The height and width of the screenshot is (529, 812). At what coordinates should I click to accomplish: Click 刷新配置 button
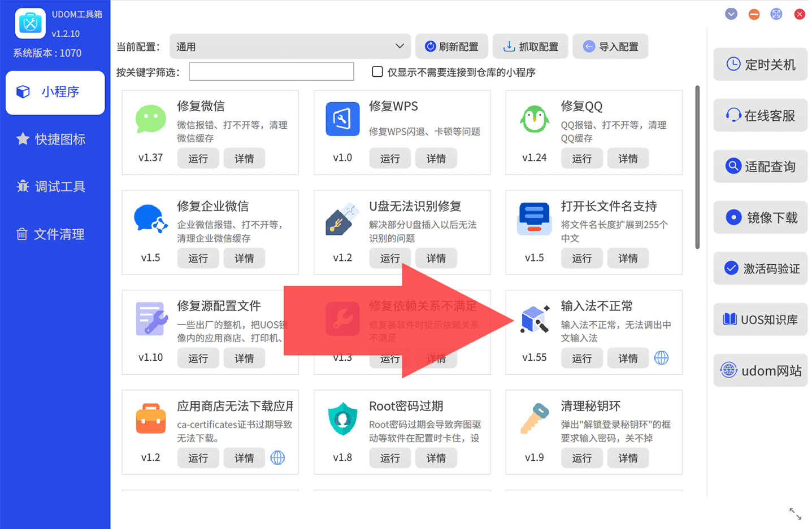coord(451,46)
